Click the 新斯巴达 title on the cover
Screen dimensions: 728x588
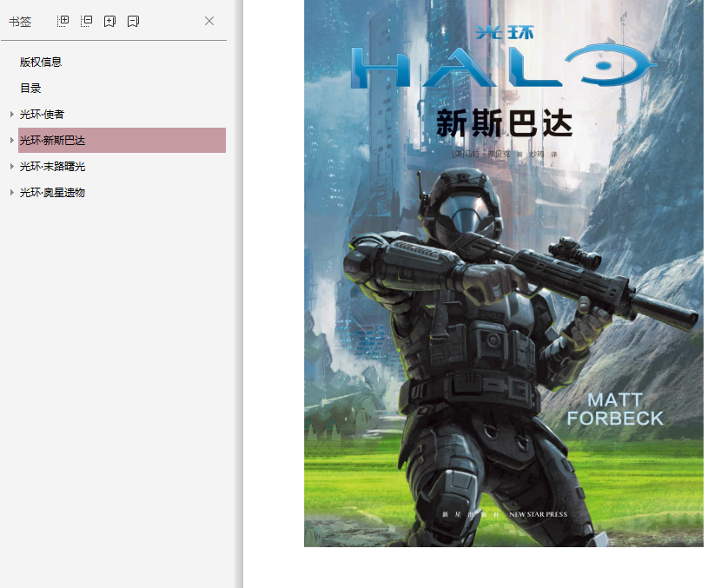(504, 123)
